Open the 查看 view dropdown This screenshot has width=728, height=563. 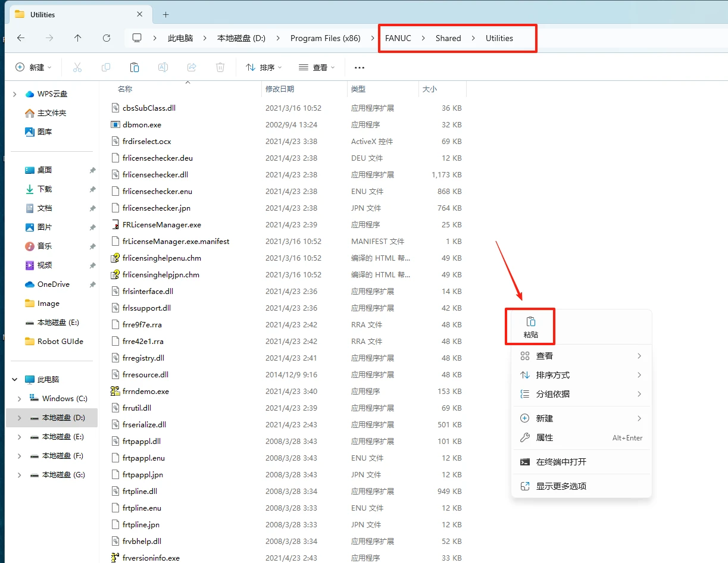(317, 67)
